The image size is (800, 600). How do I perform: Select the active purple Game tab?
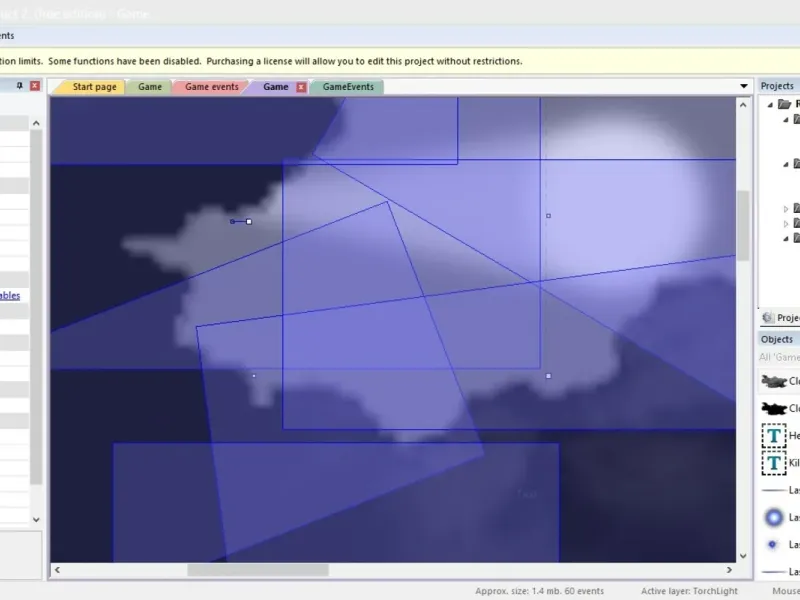276,87
